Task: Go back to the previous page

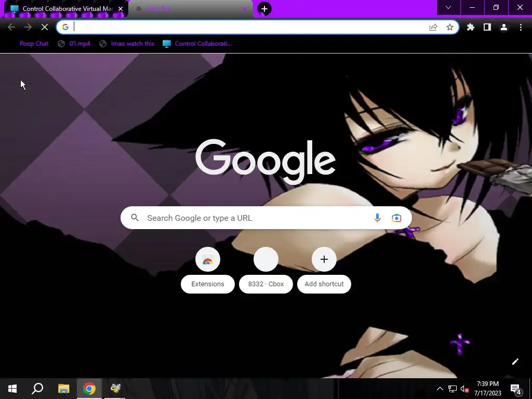Action: 11,27
